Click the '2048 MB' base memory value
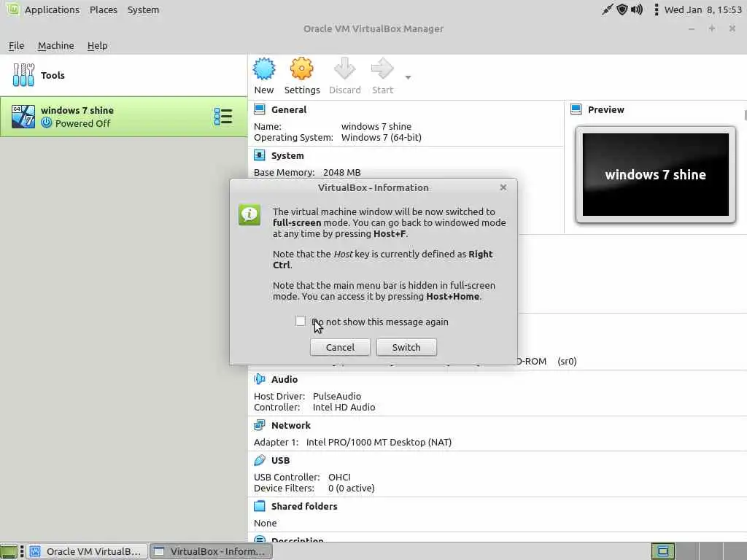The width and height of the screenshot is (747, 560). point(341,172)
